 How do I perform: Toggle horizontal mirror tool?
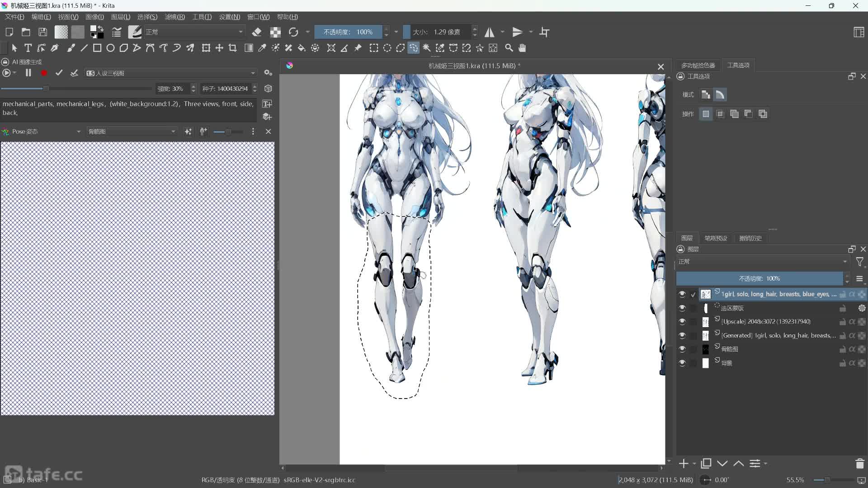(x=490, y=32)
